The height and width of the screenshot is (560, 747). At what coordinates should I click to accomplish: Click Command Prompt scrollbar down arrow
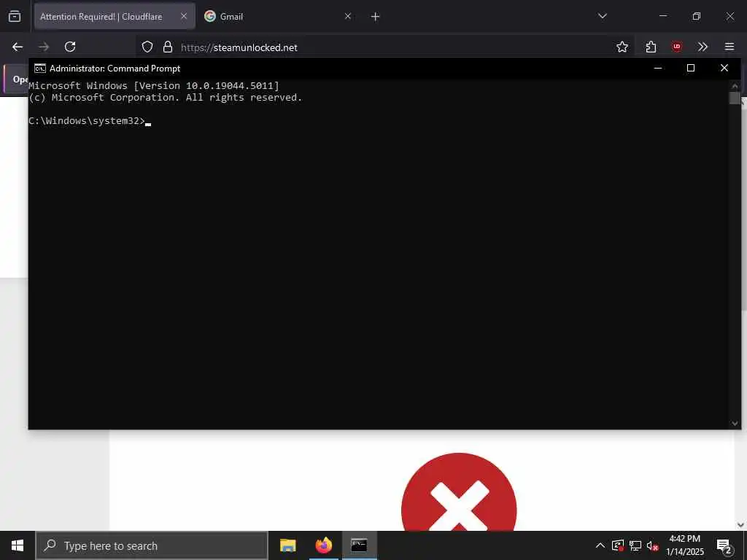[x=735, y=424]
